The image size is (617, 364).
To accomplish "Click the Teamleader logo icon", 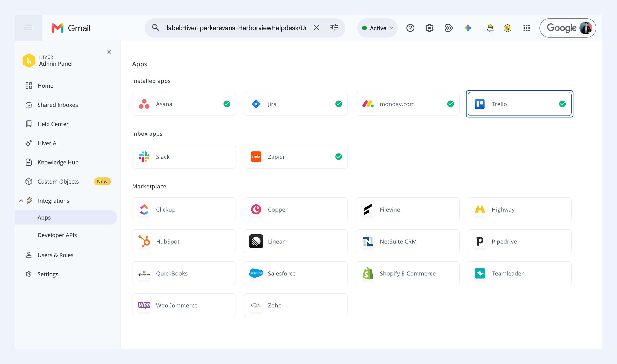I will 480,273.
